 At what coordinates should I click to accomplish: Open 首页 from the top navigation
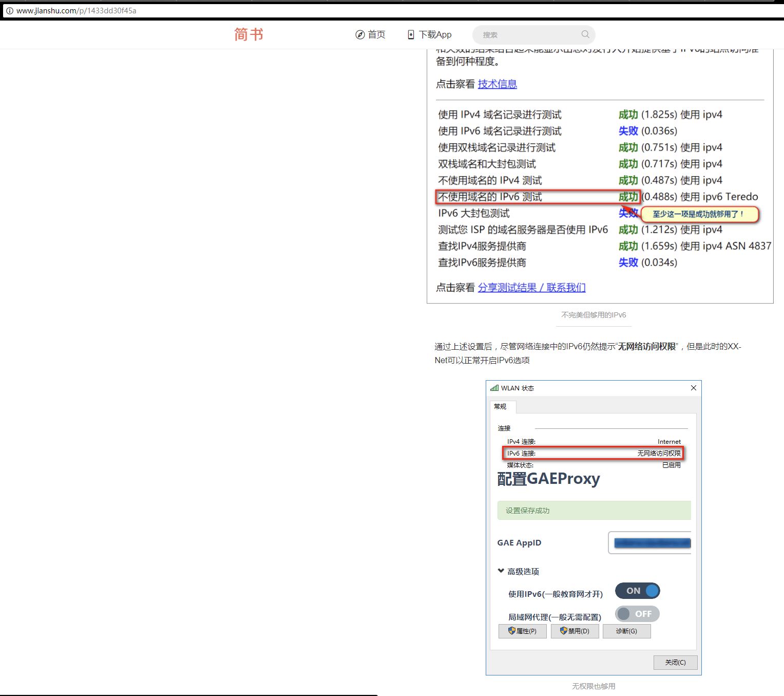click(376, 34)
